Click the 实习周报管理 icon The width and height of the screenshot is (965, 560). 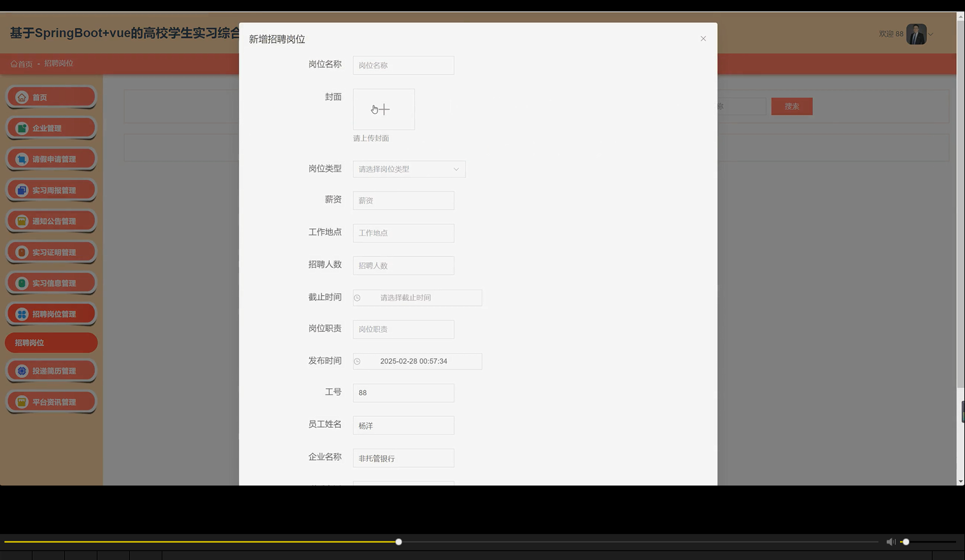(x=22, y=190)
